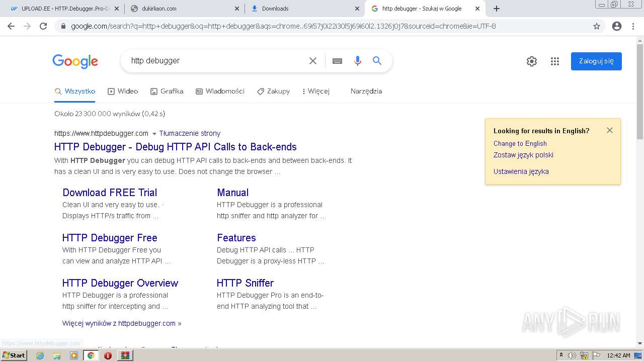Viewport: 644px width, 362px height.
Task: Bookmark this page with the star icon
Action: (597, 26)
